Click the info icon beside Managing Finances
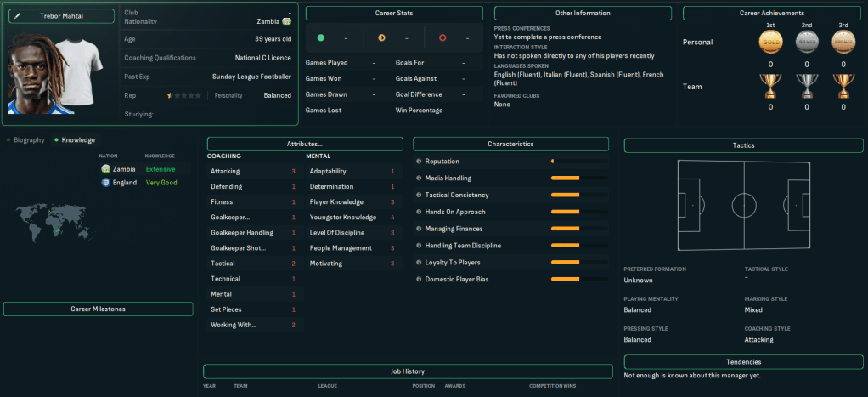 click(x=419, y=229)
